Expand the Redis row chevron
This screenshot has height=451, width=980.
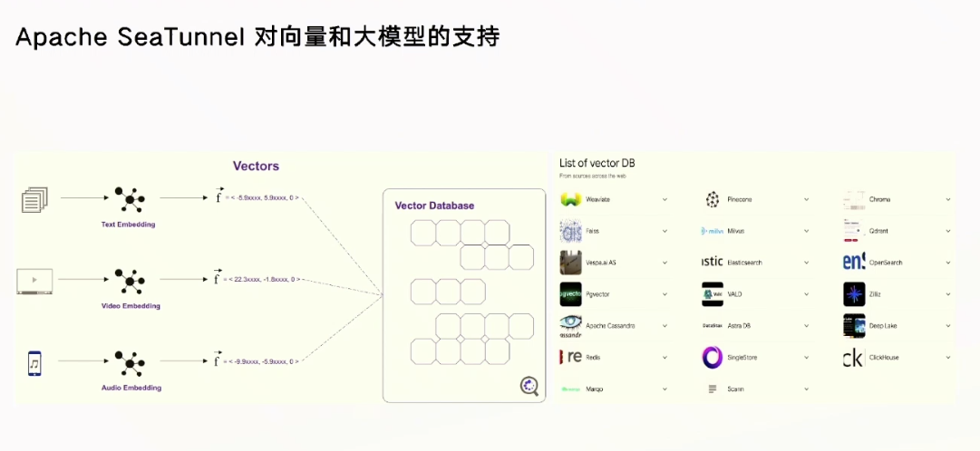665,358
